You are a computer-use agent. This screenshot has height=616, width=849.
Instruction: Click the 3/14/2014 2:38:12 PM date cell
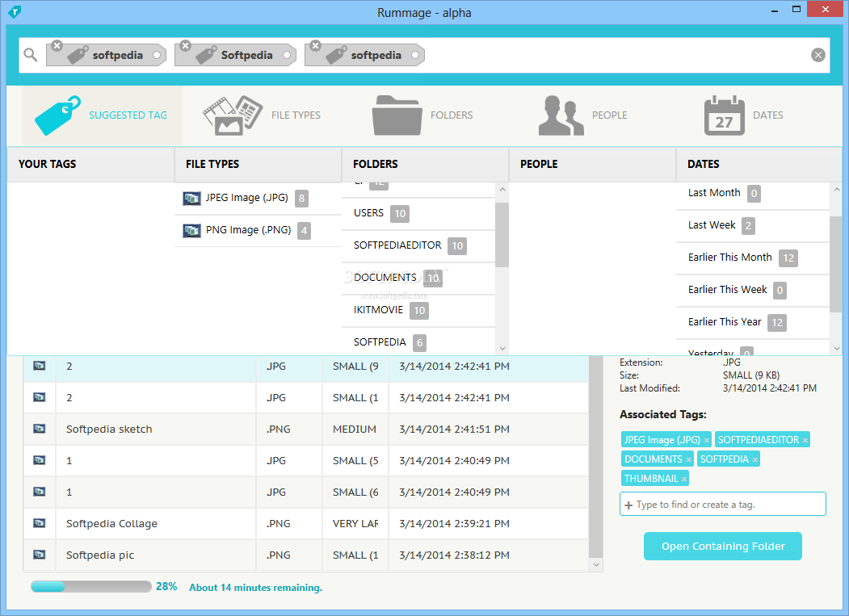click(x=454, y=555)
